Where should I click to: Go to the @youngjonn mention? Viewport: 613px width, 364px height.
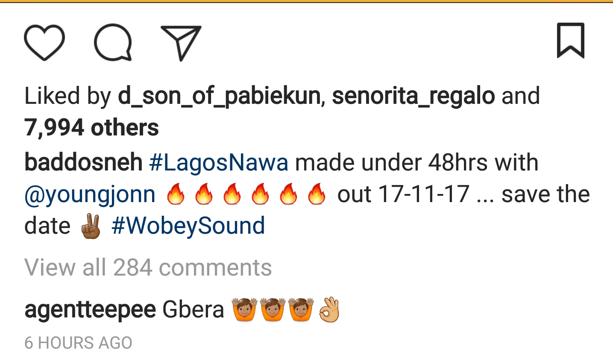(x=90, y=195)
